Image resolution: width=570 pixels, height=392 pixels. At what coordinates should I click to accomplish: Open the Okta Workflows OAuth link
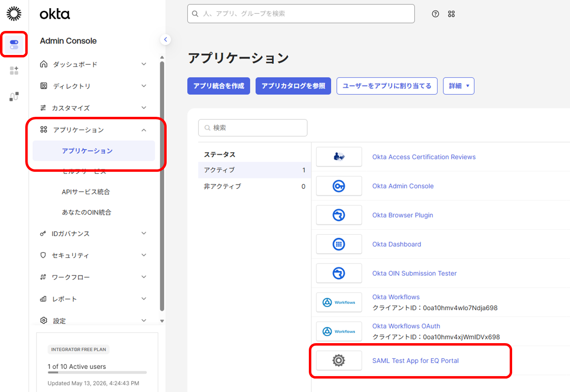406,326
